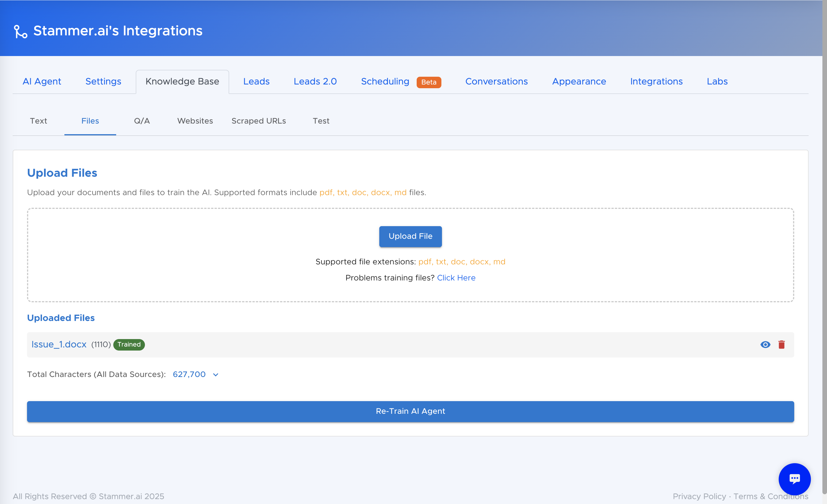Image resolution: width=827 pixels, height=504 pixels.
Task: Open the Scheduling tab
Action: click(385, 82)
